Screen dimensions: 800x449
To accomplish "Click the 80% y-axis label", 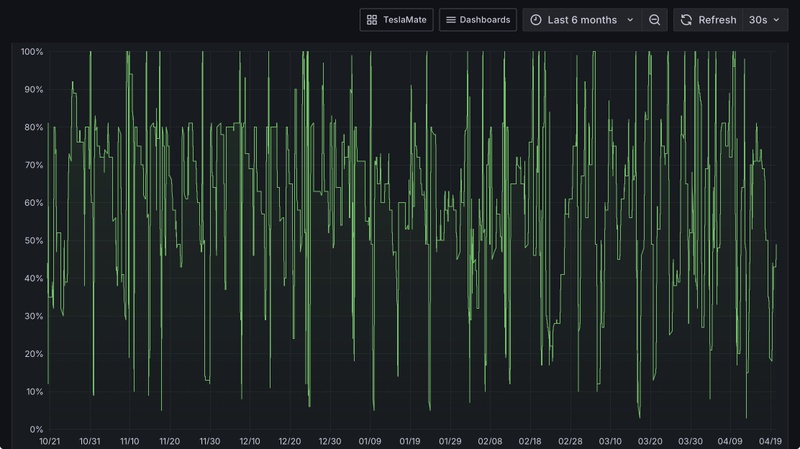I will click(34, 127).
